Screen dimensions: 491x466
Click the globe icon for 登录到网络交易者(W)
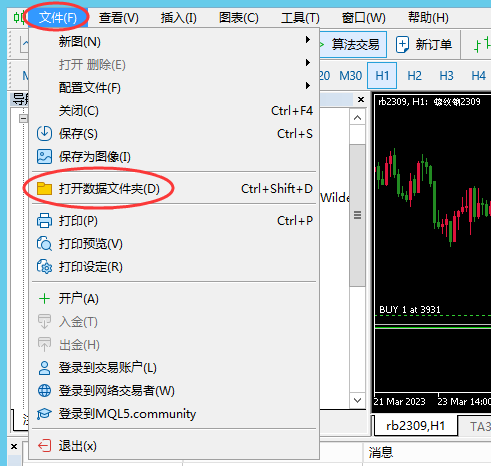coord(44,391)
